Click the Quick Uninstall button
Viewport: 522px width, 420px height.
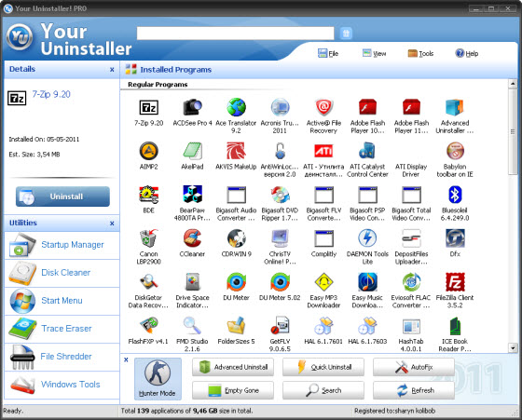pyautogui.click(x=323, y=367)
